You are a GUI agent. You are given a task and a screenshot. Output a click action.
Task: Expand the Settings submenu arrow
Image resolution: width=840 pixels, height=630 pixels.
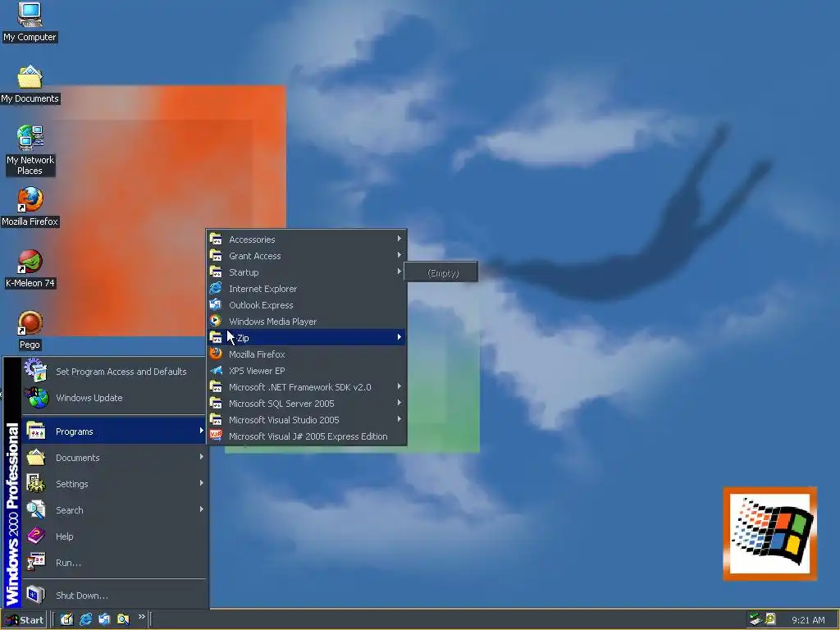point(202,483)
